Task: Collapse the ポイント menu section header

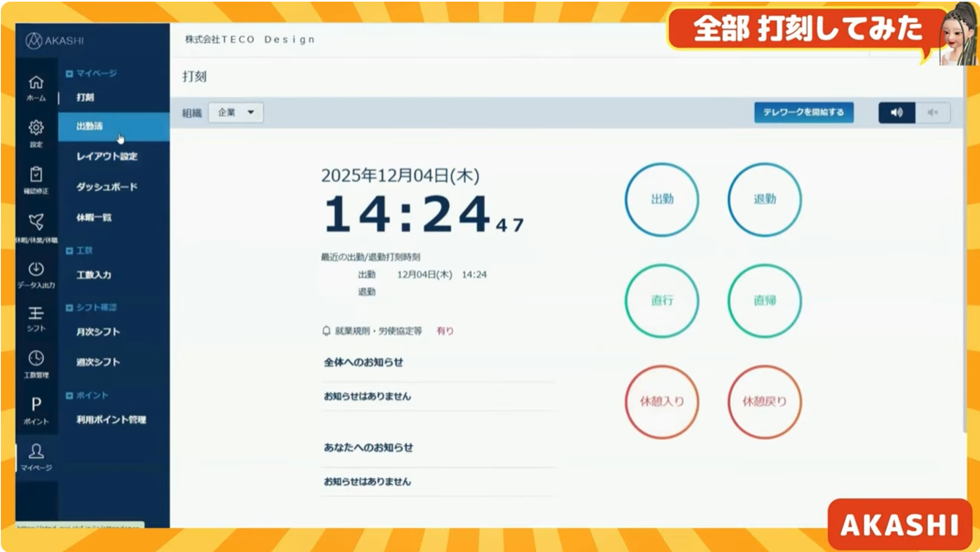Action: [87, 395]
